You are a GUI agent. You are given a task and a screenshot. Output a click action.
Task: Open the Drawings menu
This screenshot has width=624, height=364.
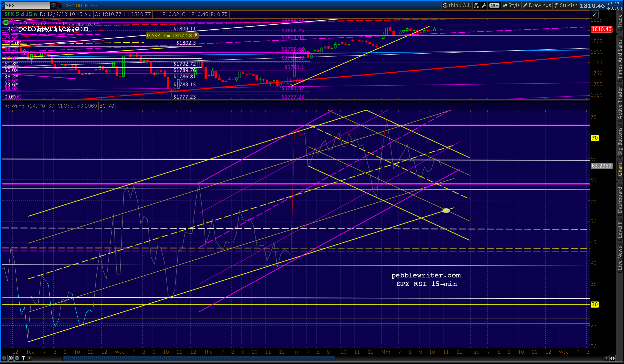tap(537, 6)
